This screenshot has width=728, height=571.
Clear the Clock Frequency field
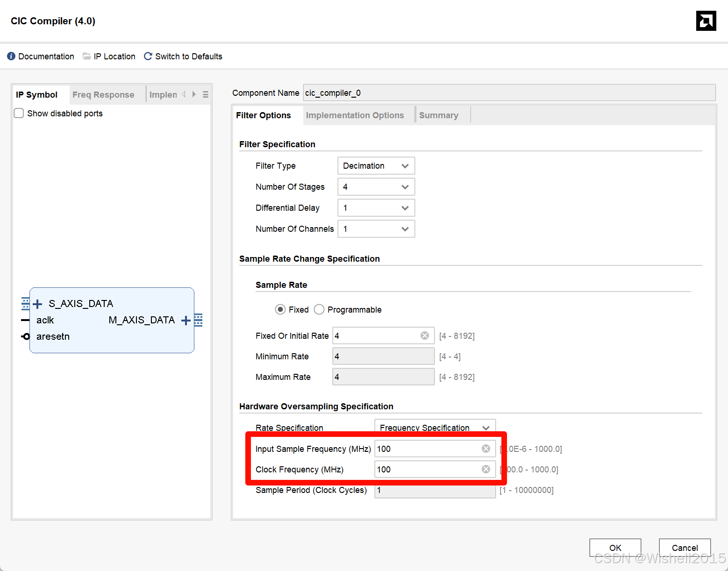[x=486, y=469]
